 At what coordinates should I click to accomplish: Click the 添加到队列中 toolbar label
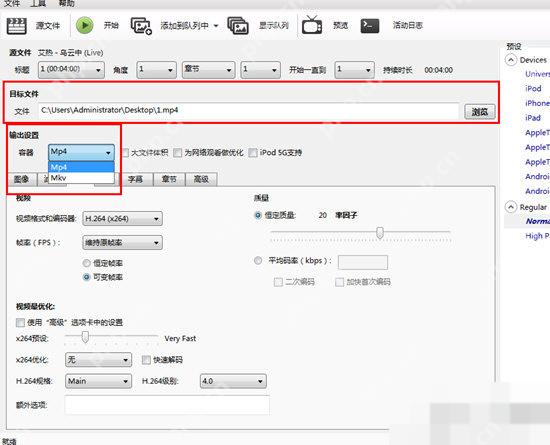coord(185,26)
